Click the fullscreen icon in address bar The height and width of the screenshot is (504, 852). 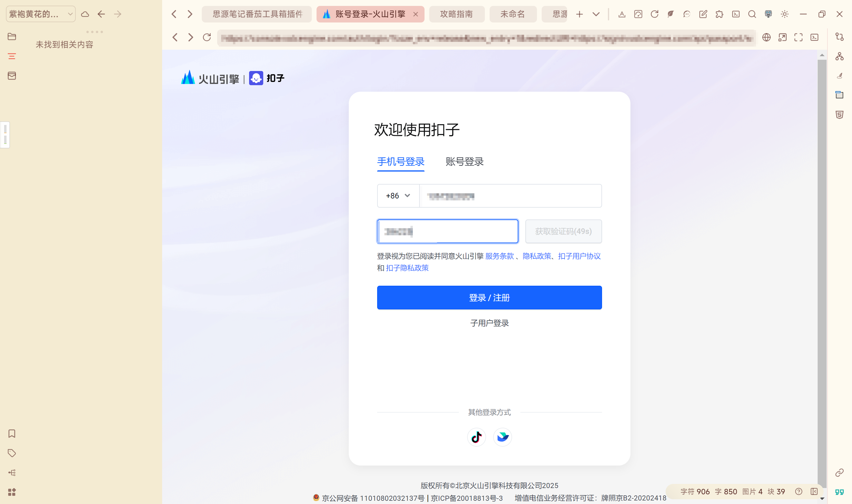tap(798, 37)
